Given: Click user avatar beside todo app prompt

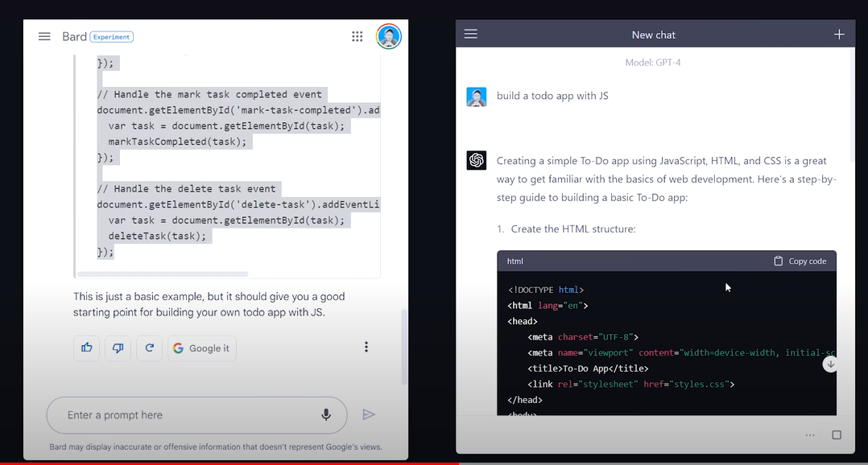Looking at the screenshot, I should tap(476, 97).
